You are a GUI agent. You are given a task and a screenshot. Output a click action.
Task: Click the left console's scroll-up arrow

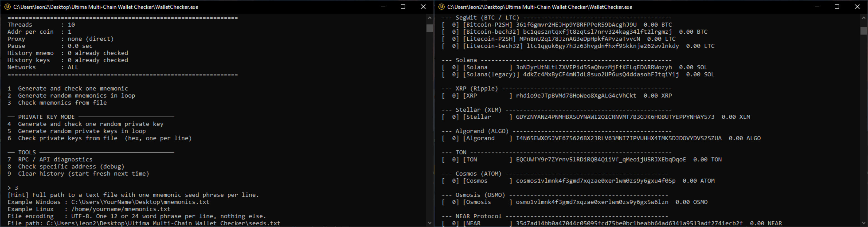pos(430,17)
